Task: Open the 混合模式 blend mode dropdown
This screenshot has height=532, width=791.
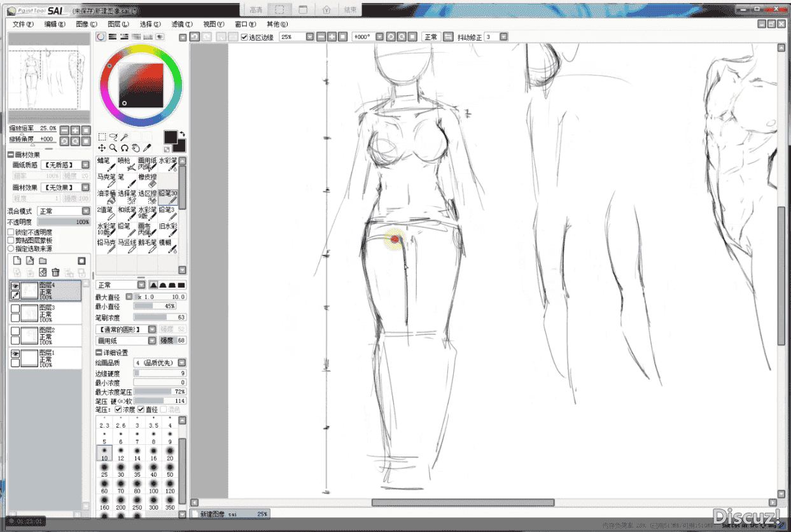Action: pyautogui.click(x=64, y=211)
